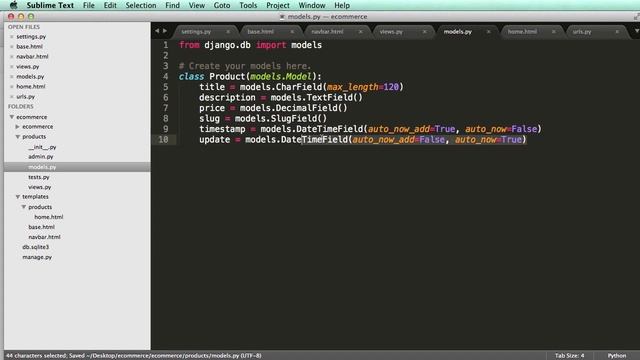Collapse the templates folder
Image resolution: width=640 pixels, height=360 pixels.
pos(18,197)
